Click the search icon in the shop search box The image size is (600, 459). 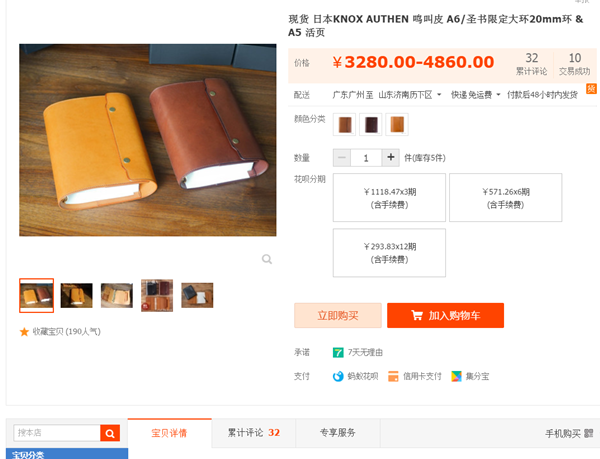(x=110, y=433)
